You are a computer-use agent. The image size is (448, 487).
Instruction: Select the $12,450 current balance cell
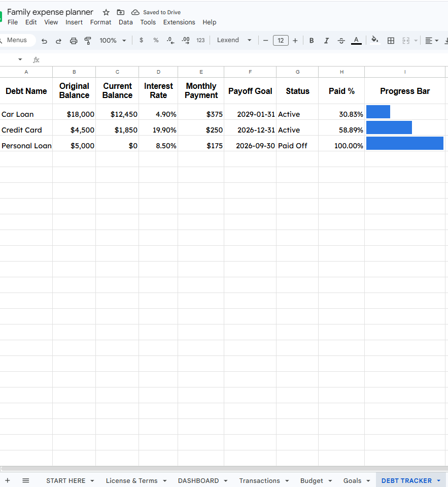(x=117, y=112)
